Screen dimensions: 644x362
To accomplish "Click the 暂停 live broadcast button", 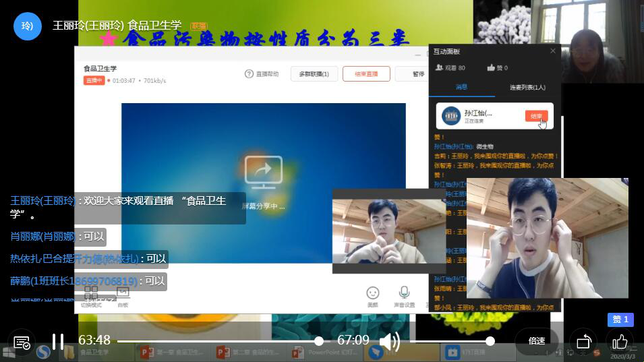I will (417, 74).
